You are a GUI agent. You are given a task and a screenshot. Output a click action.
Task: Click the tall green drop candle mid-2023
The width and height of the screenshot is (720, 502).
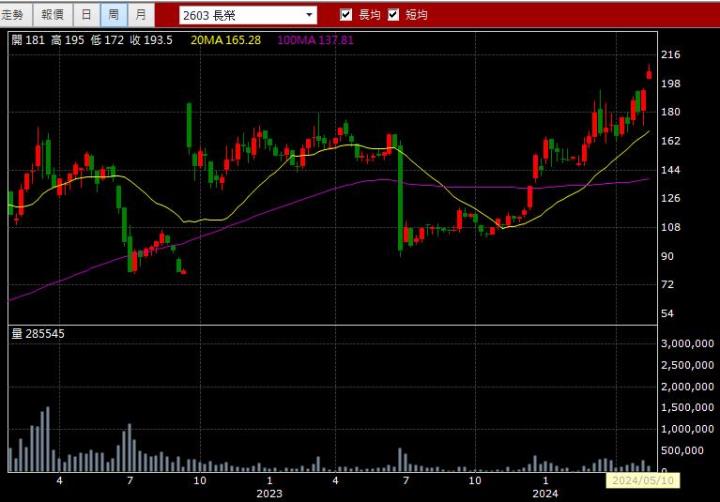click(x=400, y=199)
